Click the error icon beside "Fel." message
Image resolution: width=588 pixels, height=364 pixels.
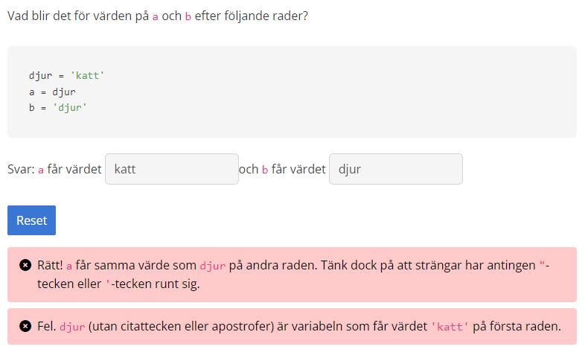(x=25, y=326)
